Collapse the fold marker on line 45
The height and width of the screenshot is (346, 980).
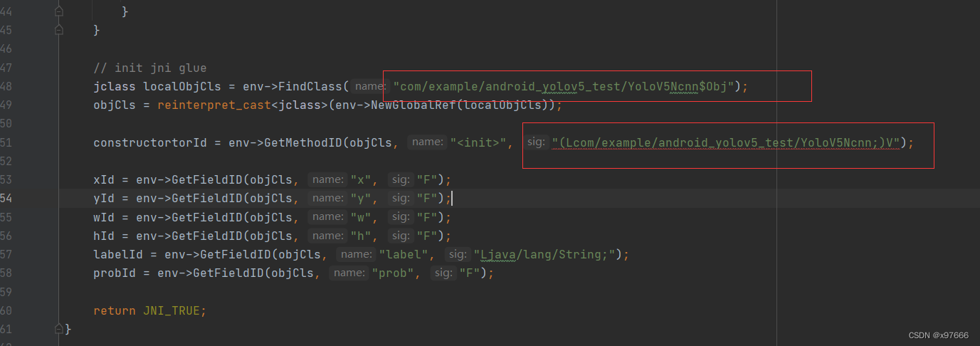pos(59,31)
